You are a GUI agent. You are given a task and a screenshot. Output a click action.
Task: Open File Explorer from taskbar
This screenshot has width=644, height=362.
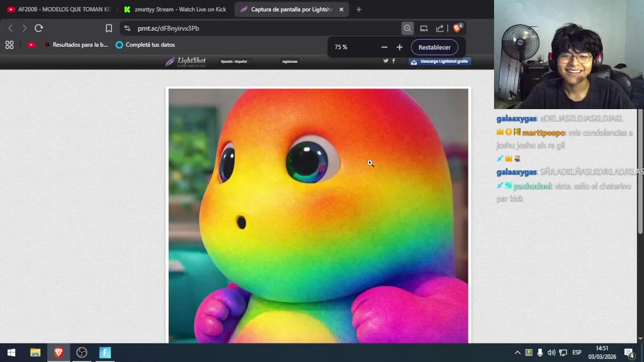[x=35, y=352]
